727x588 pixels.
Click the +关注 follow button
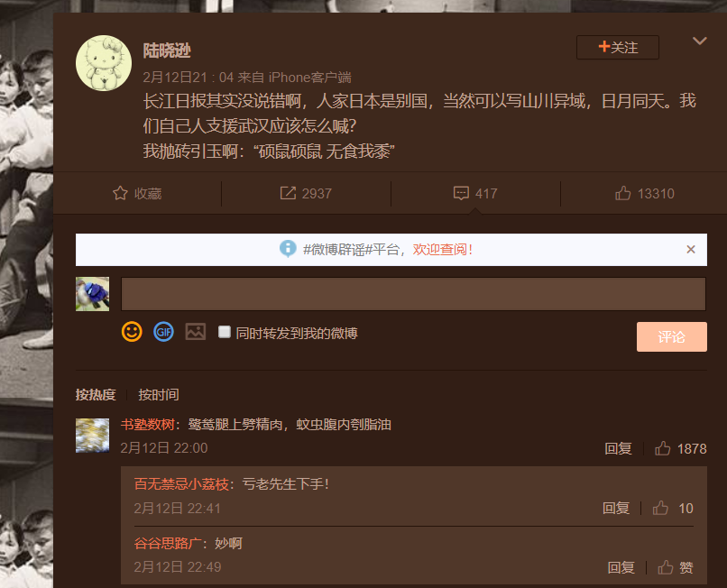(618, 47)
